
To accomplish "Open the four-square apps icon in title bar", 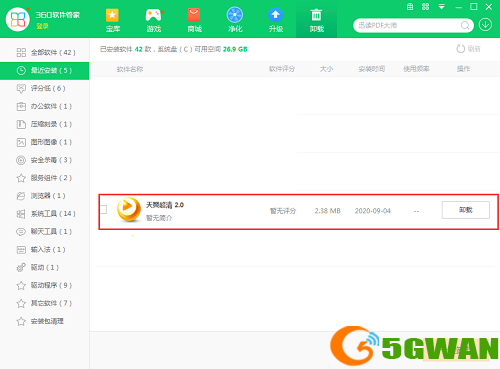I will coord(425,7).
